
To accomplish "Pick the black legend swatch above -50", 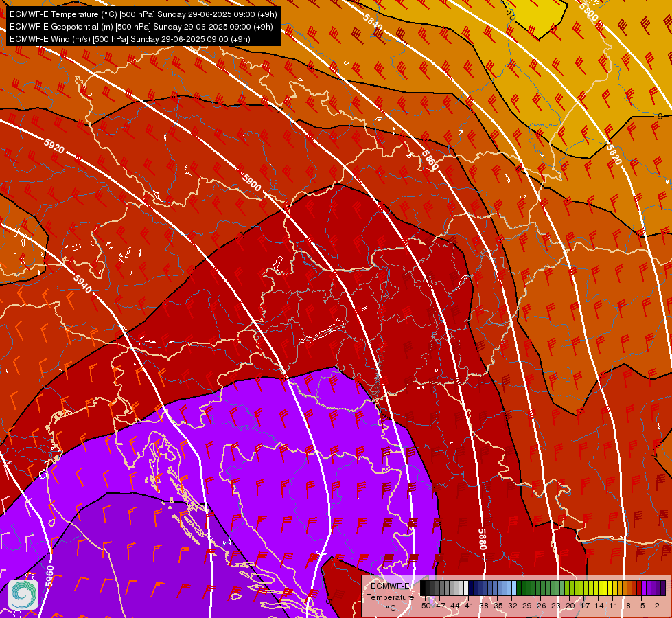I will point(423,588).
